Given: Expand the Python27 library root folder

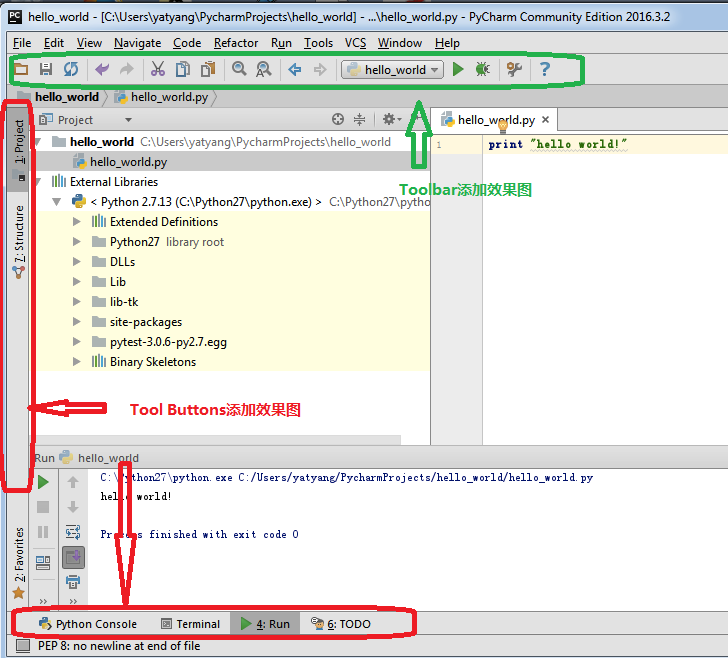Looking at the screenshot, I should (77, 242).
